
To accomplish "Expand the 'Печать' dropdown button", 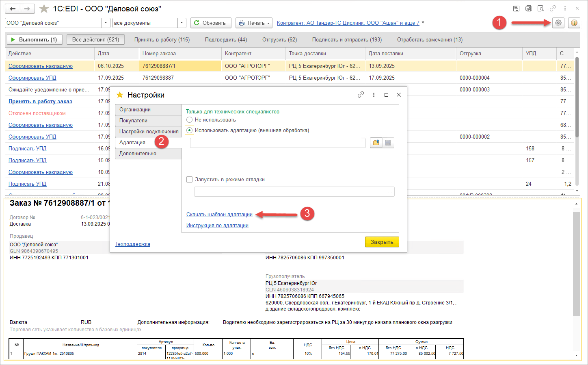I will pos(254,23).
